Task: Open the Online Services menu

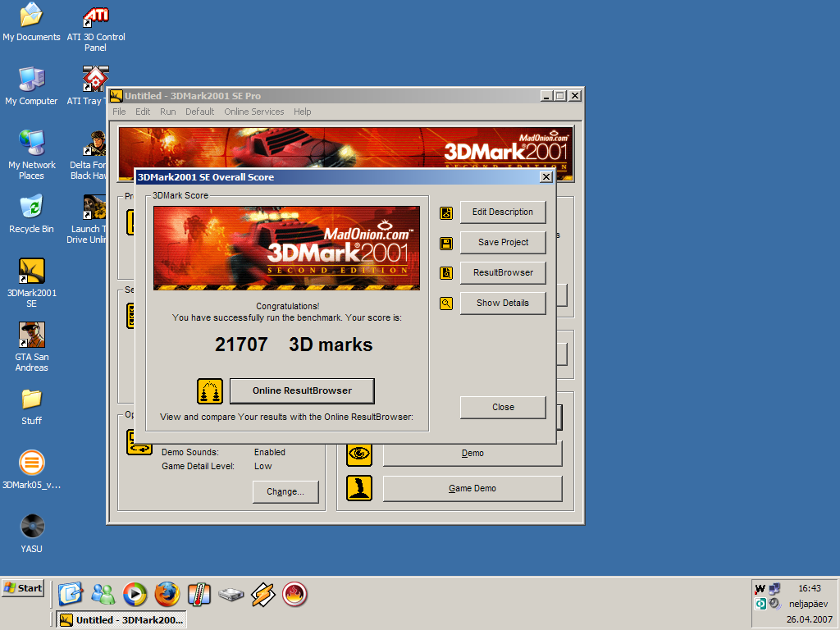Action: coord(254,112)
